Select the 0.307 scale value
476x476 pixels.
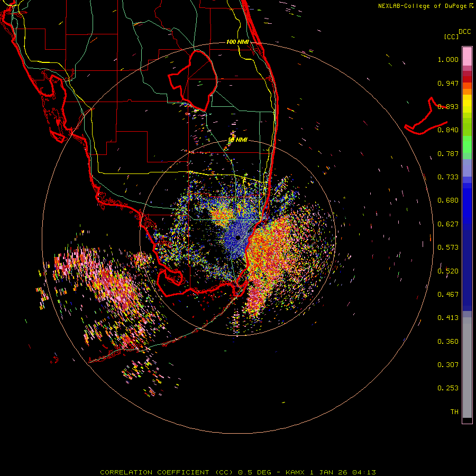tap(448, 365)
